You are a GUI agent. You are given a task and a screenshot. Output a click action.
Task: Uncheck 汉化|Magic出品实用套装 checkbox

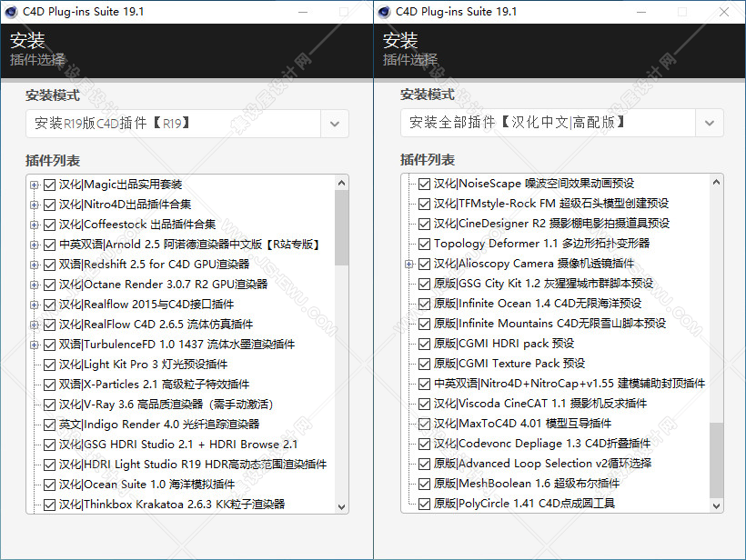49,185
